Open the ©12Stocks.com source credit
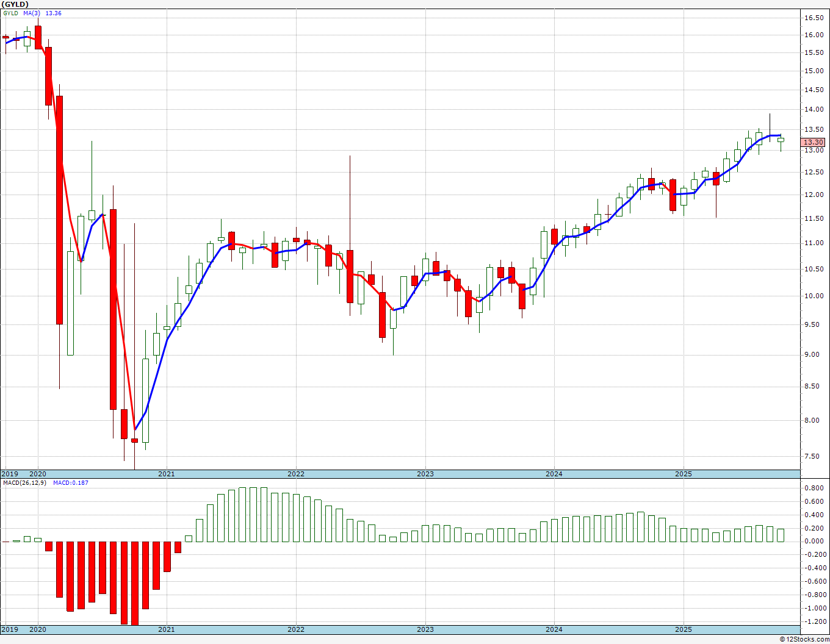830x644 pixels. point(805,639)
